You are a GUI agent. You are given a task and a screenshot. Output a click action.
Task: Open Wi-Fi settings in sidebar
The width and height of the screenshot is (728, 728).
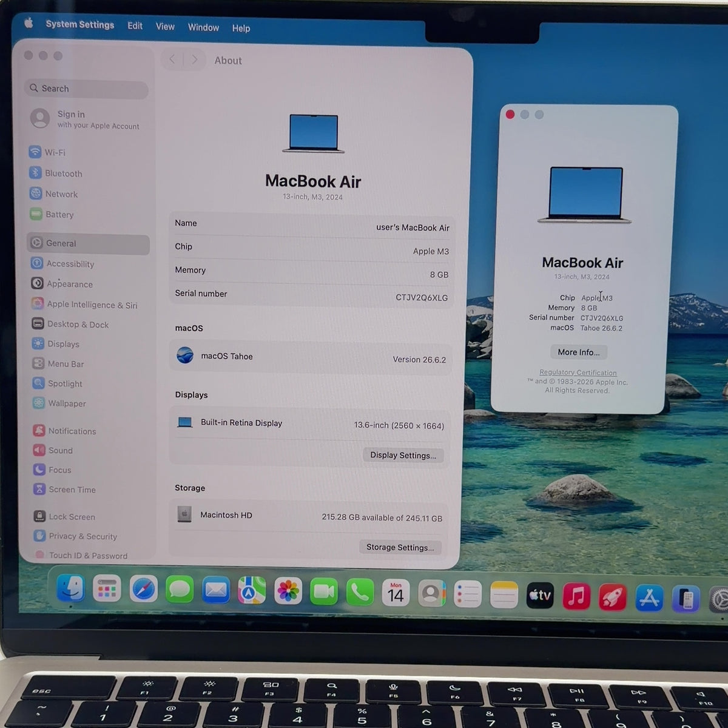[47, 152]
